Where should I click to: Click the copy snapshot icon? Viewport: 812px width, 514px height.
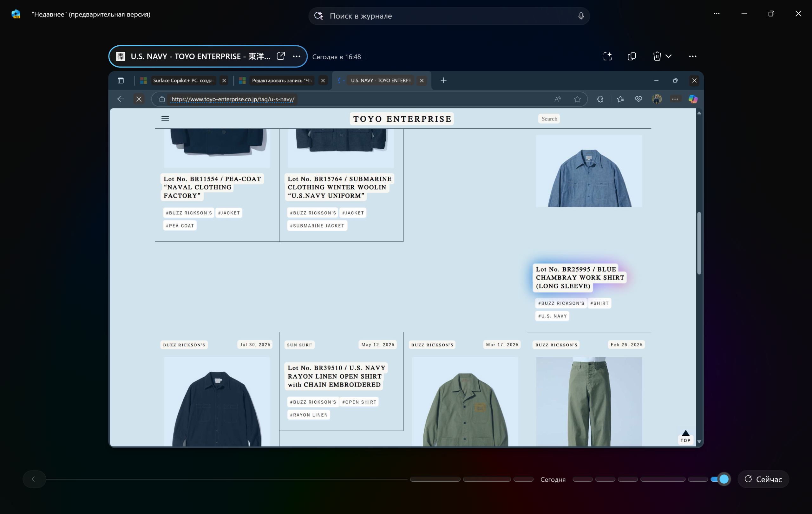pyautogui.click(x=632, y=56)
